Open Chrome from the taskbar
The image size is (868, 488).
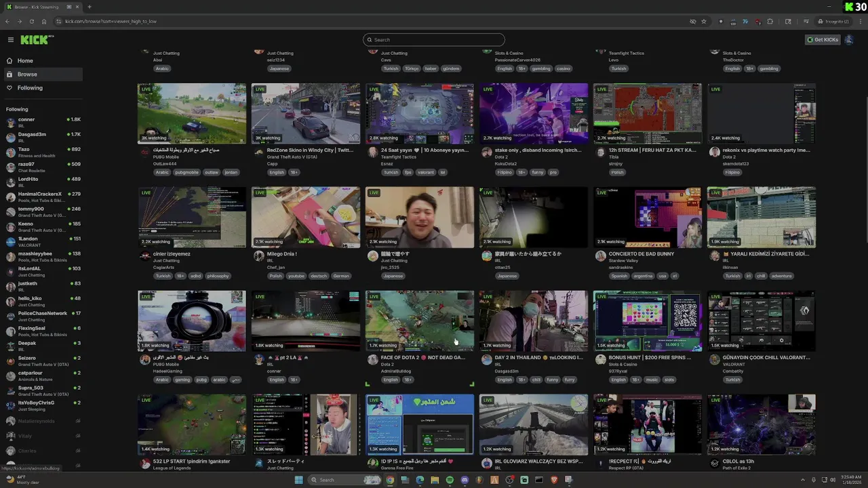point(390,480)
